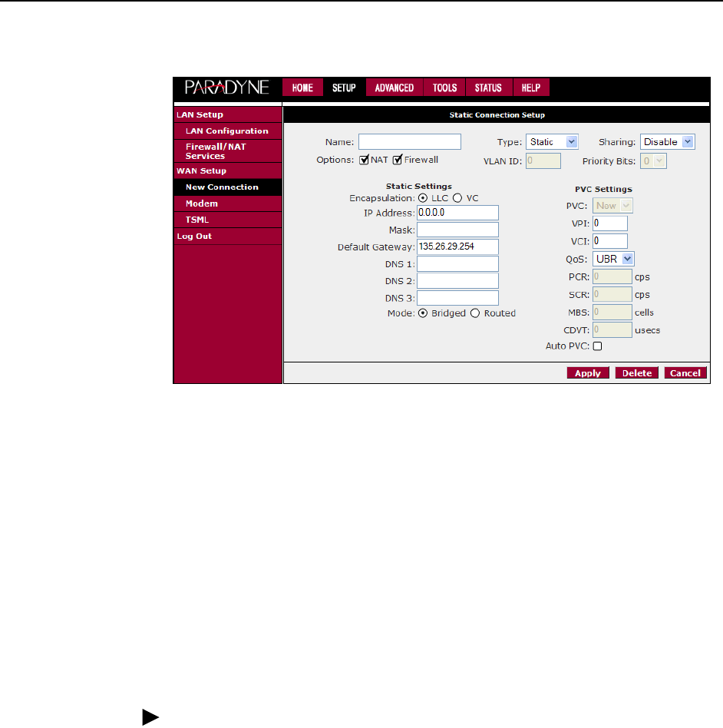Go to the TOOLS tab
This screenshot has height=728, width=723.
click(x=444, y=88)
